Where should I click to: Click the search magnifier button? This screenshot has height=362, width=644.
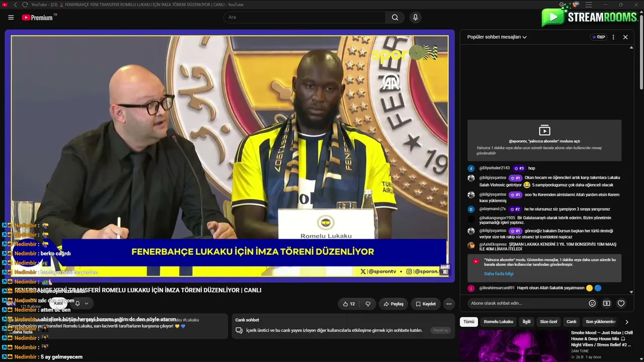pos(395,17)
